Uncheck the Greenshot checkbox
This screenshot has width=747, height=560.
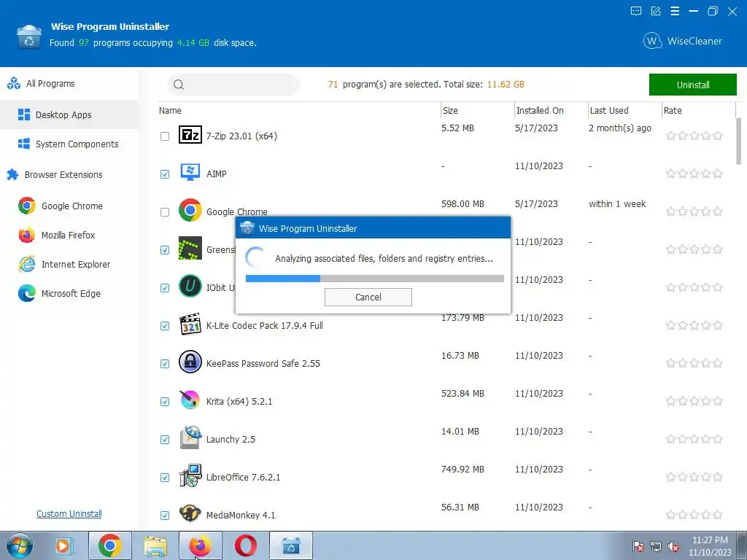tap(165, 250)
